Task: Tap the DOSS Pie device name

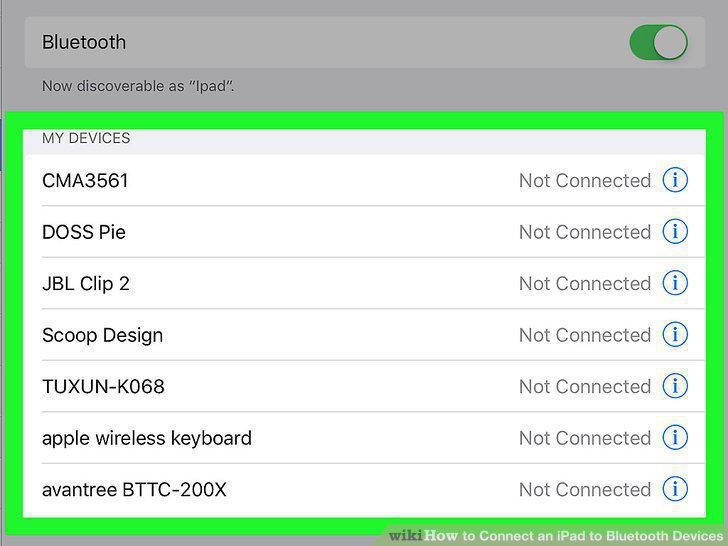Action: tap(84, 232)
